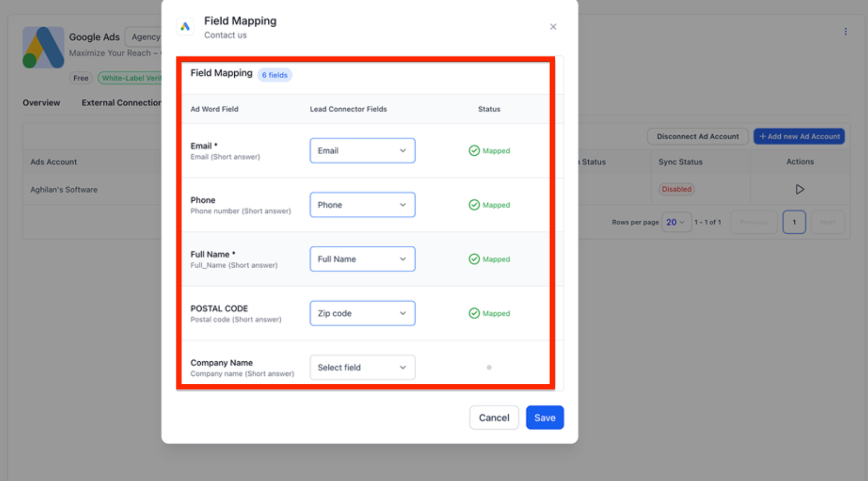Close the Field Mapping dialog
This screenshot has width=868, height=481.
553,27
